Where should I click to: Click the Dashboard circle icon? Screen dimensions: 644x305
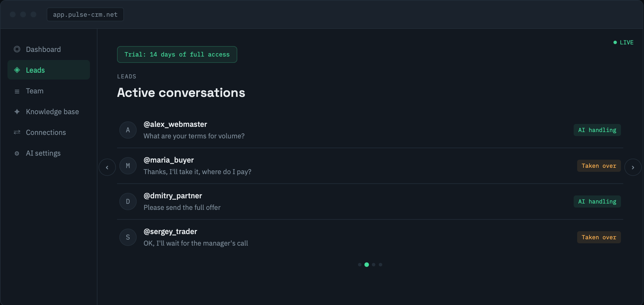pyautogui.click(x=17, y=49)
